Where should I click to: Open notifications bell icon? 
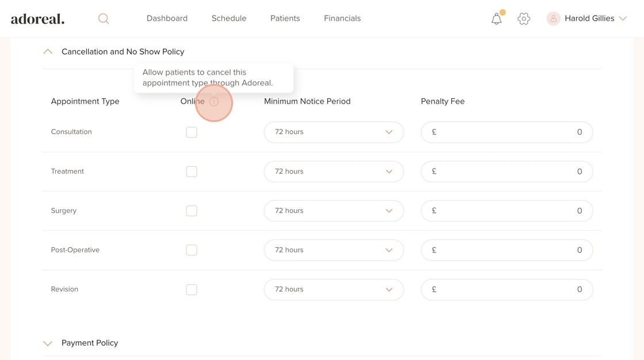coord(496,19)
